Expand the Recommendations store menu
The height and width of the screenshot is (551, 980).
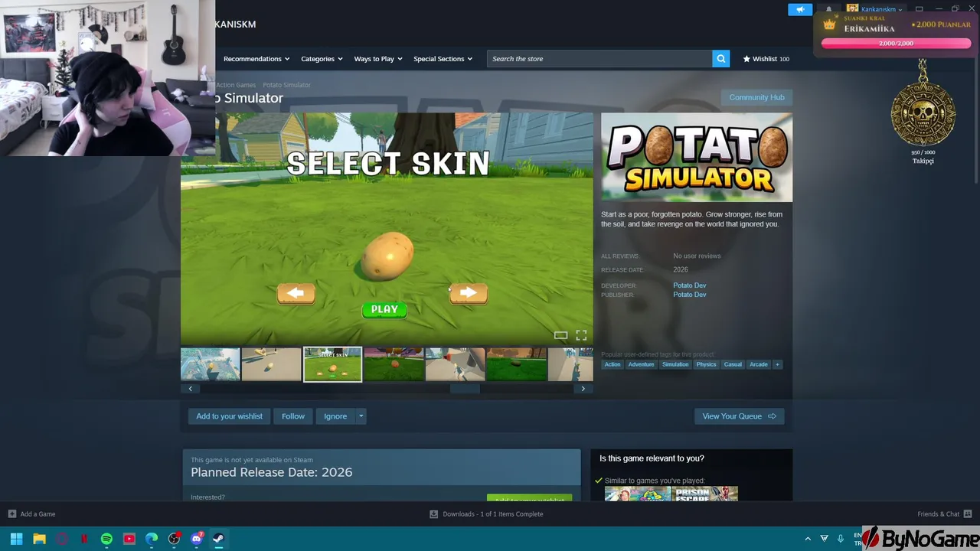tap(256, 59)
